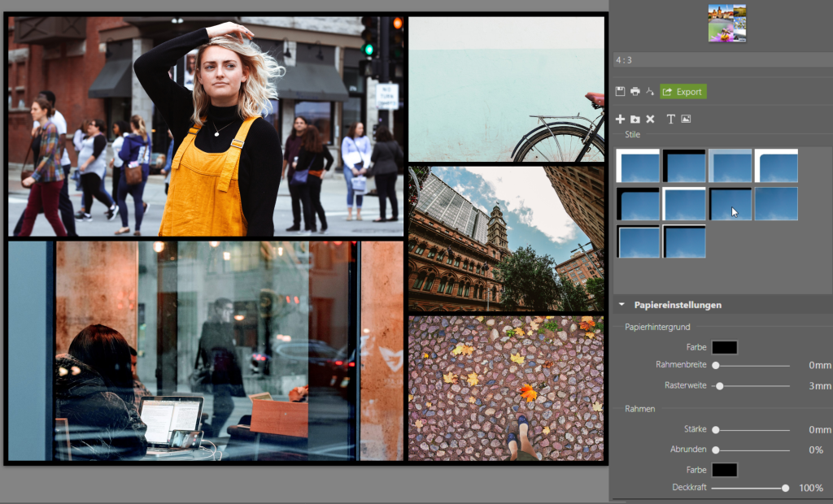Click the Rahmenbreite 0mm value
The width and height of the screenshot is (833, 504).
pos(820,365)
